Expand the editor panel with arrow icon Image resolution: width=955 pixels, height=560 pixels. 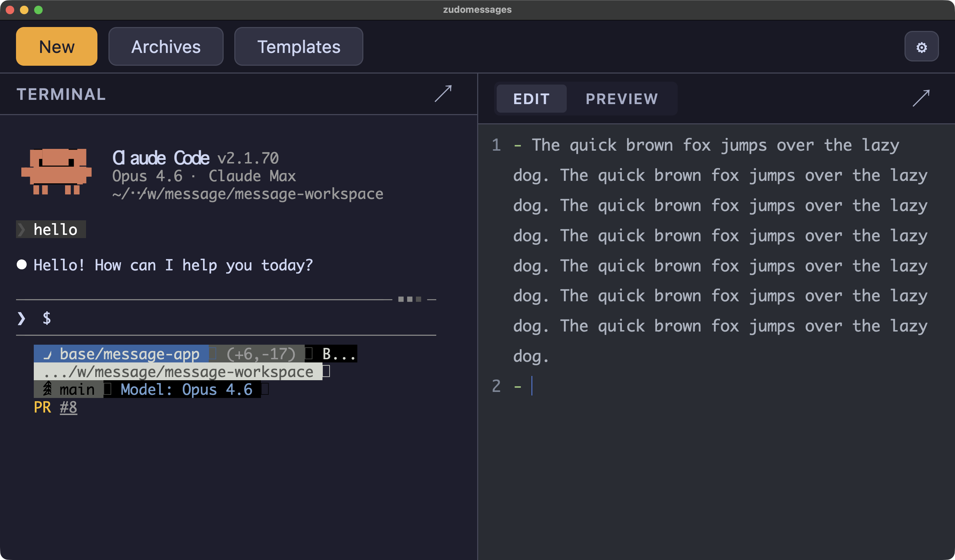(921, 98)
